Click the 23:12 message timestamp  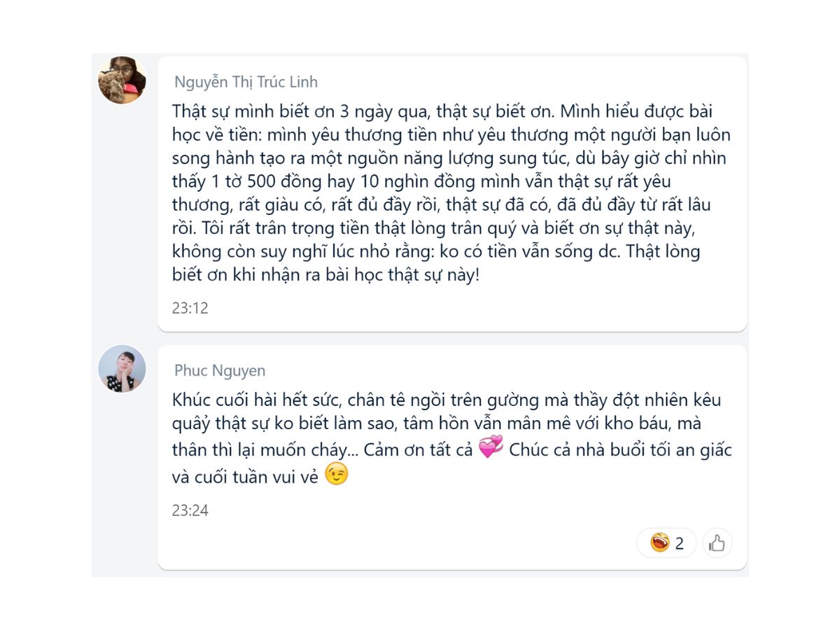pos(190,308)
